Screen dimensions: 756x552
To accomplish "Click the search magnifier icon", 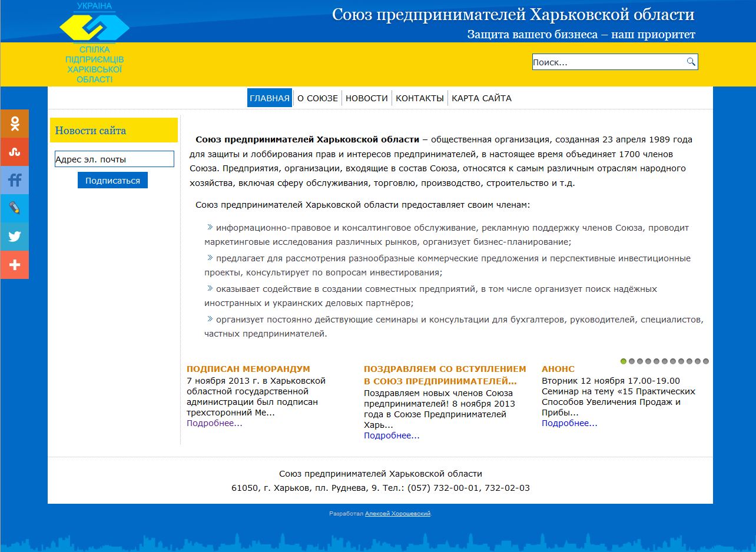I will click(x=691, y=62).
